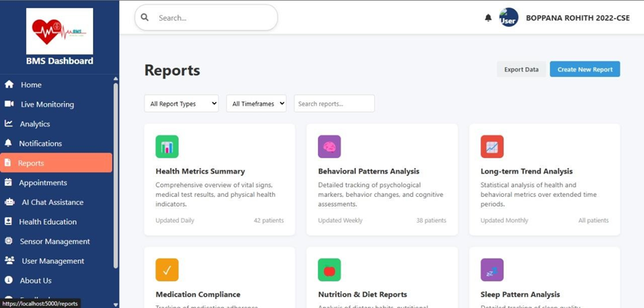The image size is (644, 308).
Task: Click the sidebar scroll down arrow
Action: 115,305
